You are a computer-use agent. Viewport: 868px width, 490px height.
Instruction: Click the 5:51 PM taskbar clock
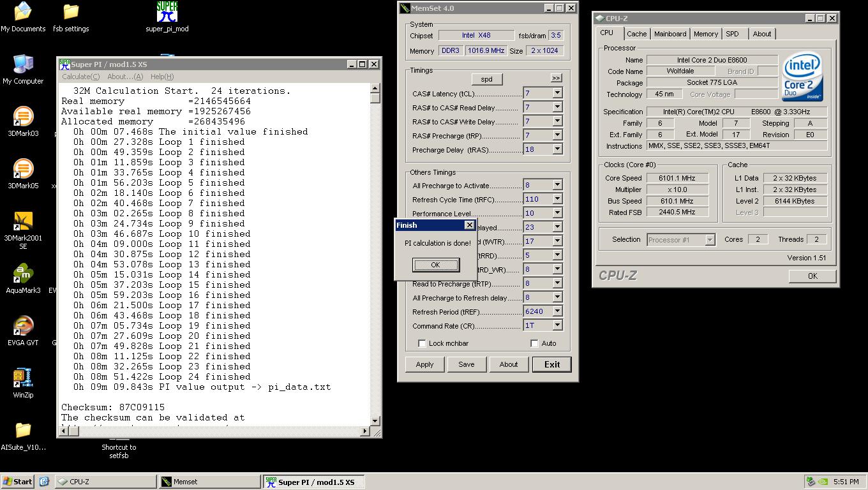coord(846,482)
